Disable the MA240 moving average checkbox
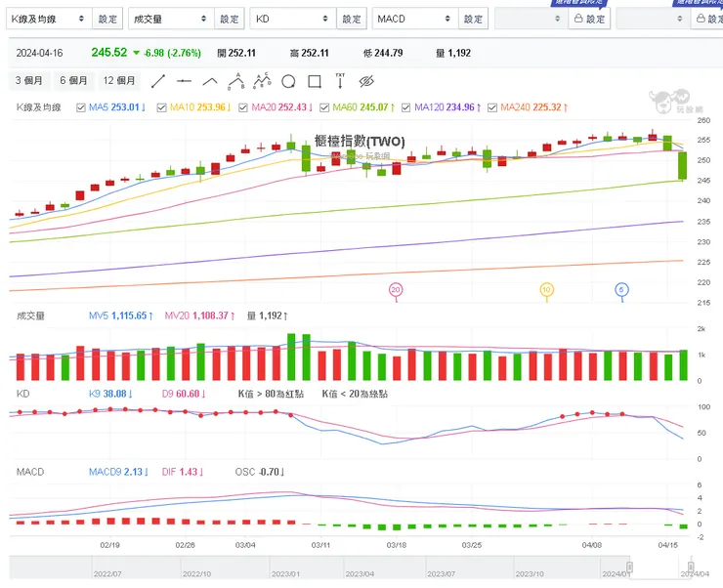Screen dimensions: 723x588 pyautogui.click(x=492, y=107)
